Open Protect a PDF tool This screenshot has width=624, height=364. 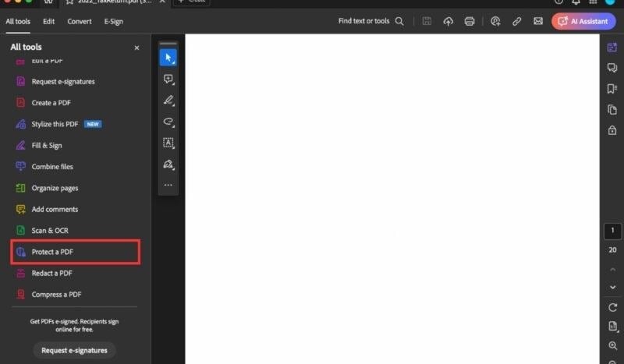pyautogui.click(x=75, y=252)
